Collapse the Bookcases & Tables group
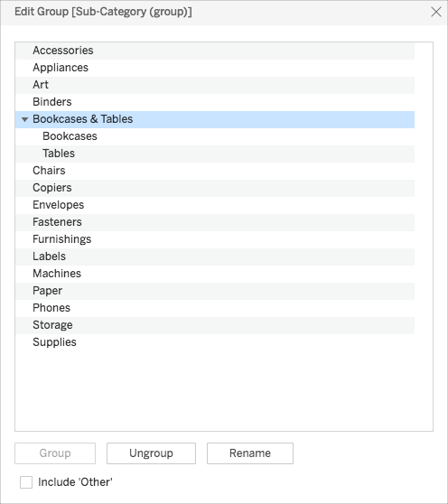 tap(24, 119)
